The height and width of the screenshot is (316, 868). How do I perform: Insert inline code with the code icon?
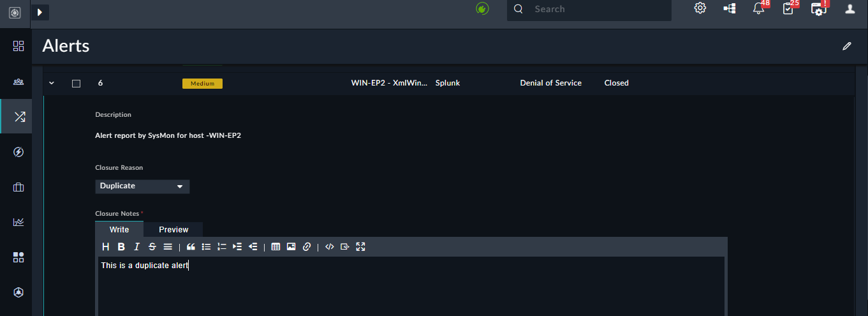(x=329, y=246)
